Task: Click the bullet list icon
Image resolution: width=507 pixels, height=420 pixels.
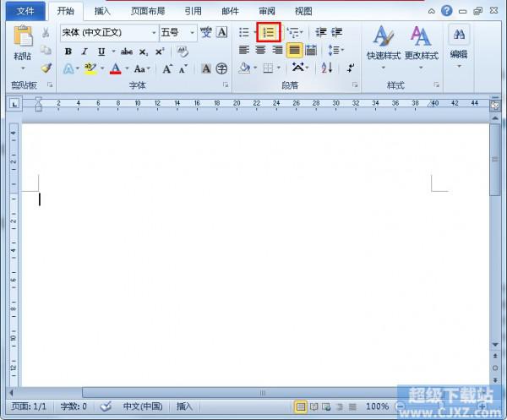Action: [x=244, y=32]
